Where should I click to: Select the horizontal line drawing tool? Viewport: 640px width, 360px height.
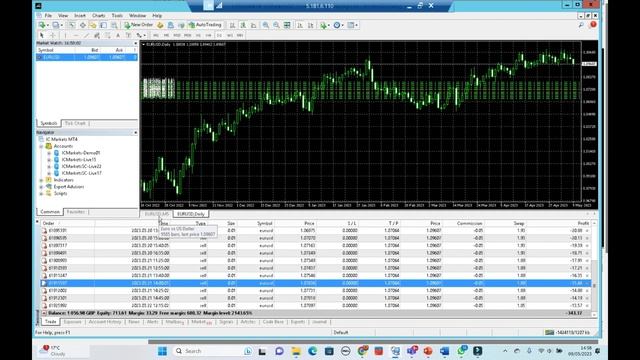(x=76, y=35)
